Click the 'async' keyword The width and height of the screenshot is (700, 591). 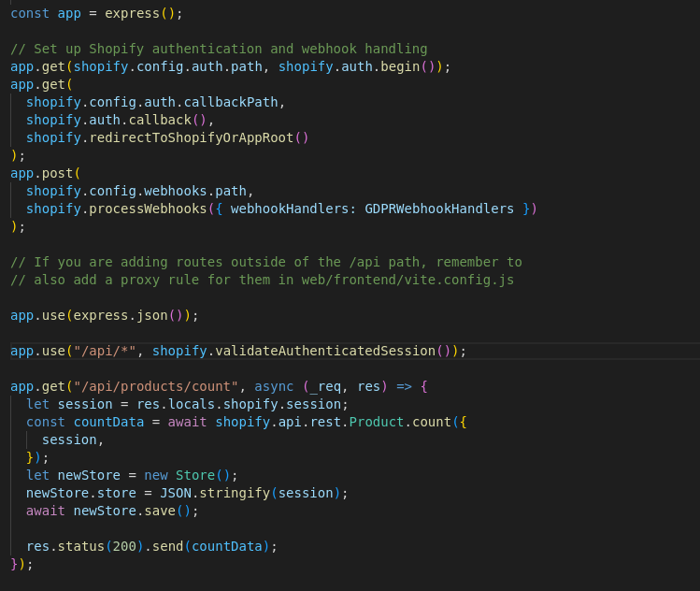(274, 386)
